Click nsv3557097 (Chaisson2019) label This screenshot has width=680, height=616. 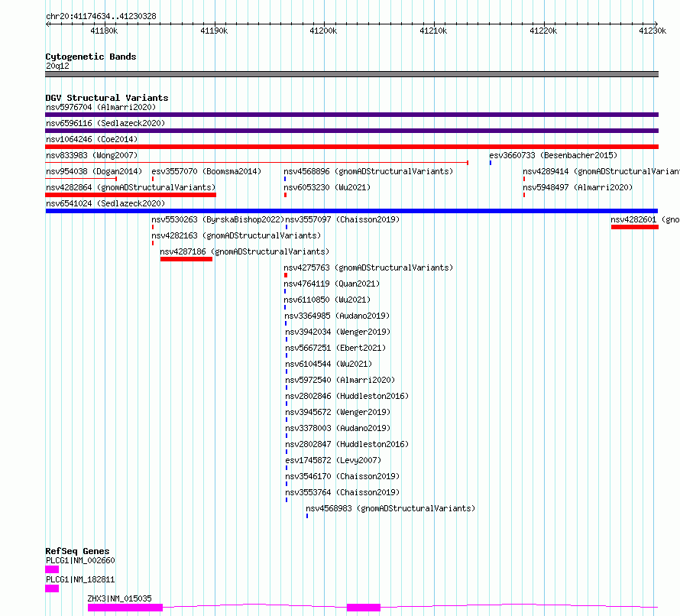(x=342, y=219)
